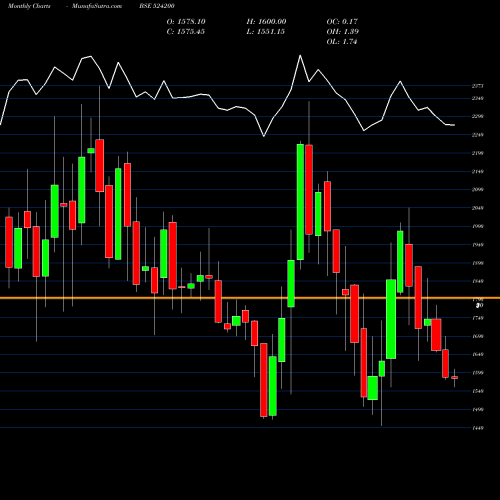Click the 1999 price axis label
The image size is (500, 500).
478,226
